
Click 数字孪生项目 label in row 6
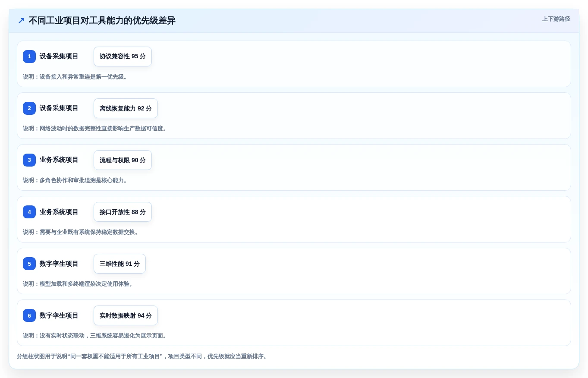[x=59, y=315]
